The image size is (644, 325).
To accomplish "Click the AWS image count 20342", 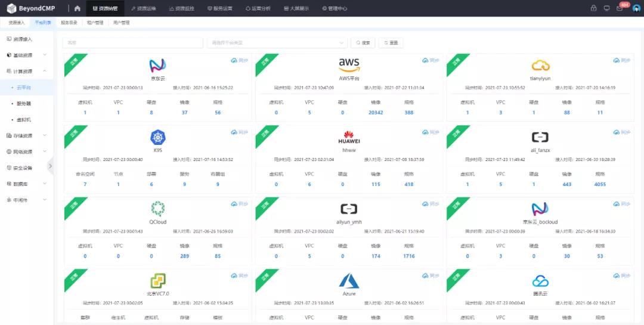I will point(376,113).
